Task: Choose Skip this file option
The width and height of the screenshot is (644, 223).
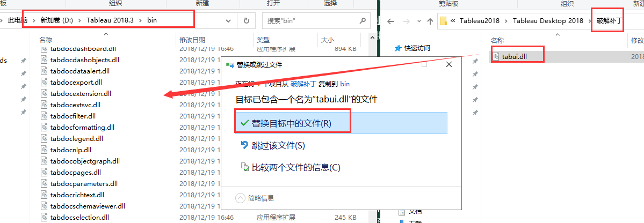Action: click(x=278, y=145)
